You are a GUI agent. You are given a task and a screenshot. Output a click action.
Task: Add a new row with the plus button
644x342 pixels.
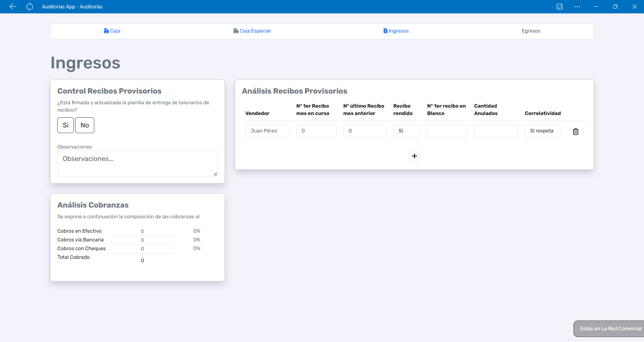coord(414,156)
